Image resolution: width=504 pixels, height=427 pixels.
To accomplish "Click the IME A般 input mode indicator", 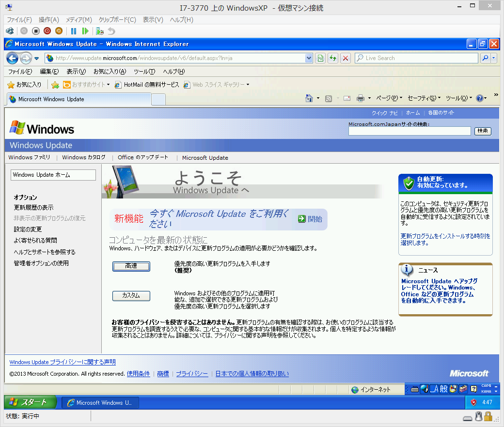I will pyautogui.click(x=439, y=389).
